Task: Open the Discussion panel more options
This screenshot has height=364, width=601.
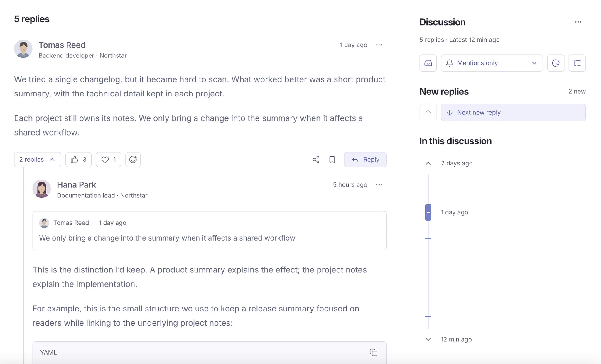Action: point(578,22)
